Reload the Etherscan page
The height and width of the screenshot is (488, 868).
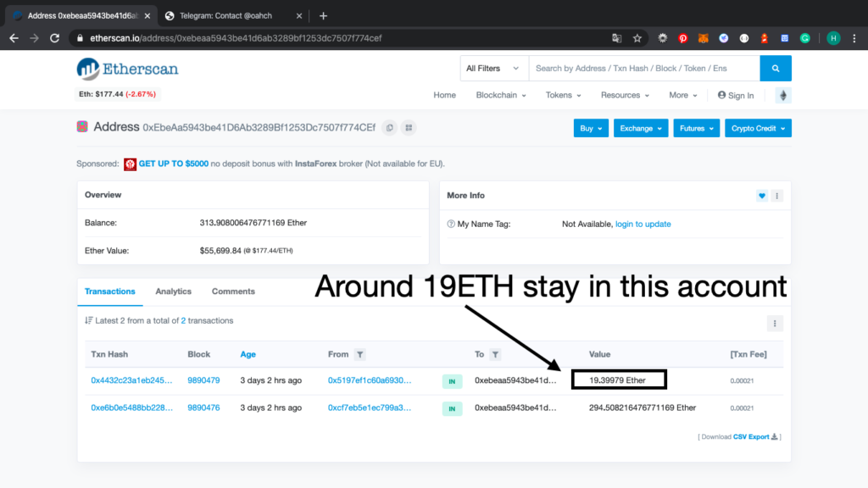point(54,38)
